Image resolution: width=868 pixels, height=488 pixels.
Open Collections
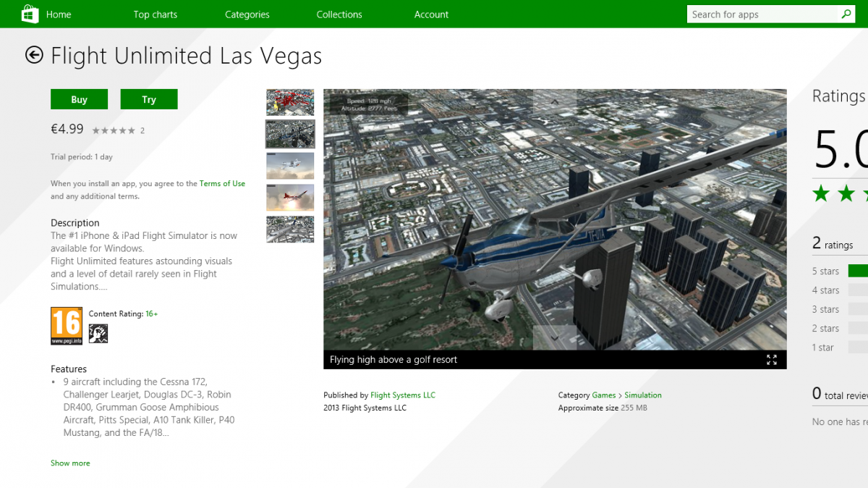click(x=339, y=14)
